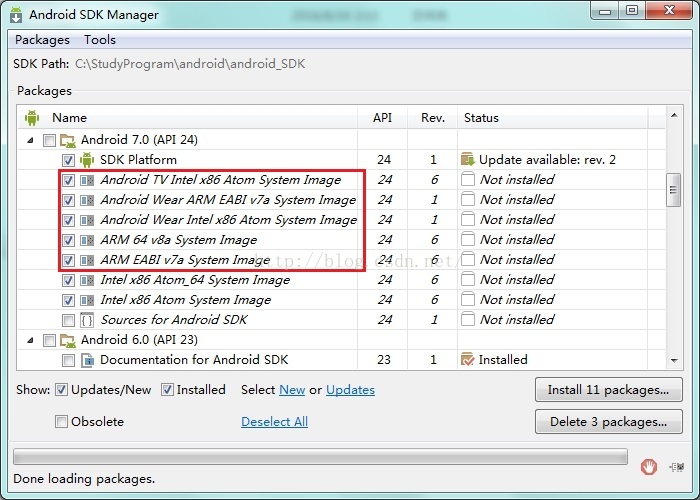Screen dimensions: 700x500
Task: Click the red stop loading icon
Action: coord(649,466)
